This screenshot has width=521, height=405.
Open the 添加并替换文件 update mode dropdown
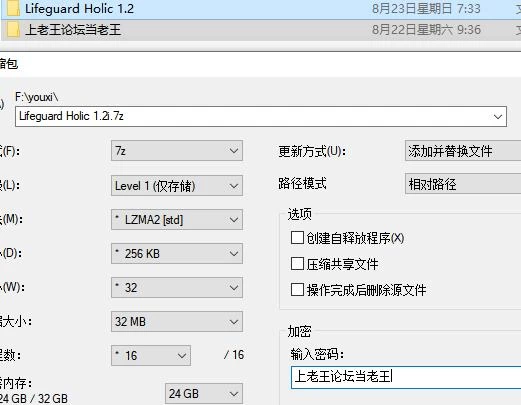point(463,151)
